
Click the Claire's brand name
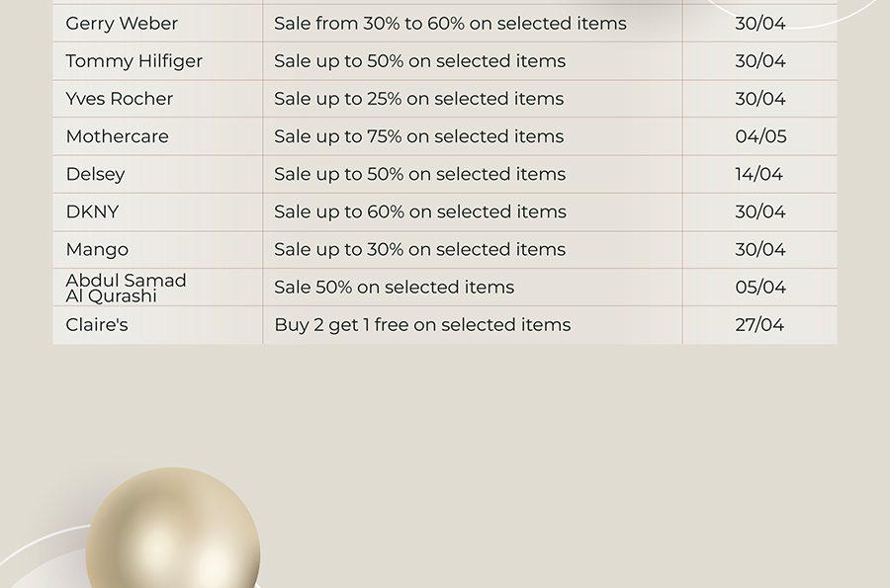pyautogui.click(x=97, y=324)
